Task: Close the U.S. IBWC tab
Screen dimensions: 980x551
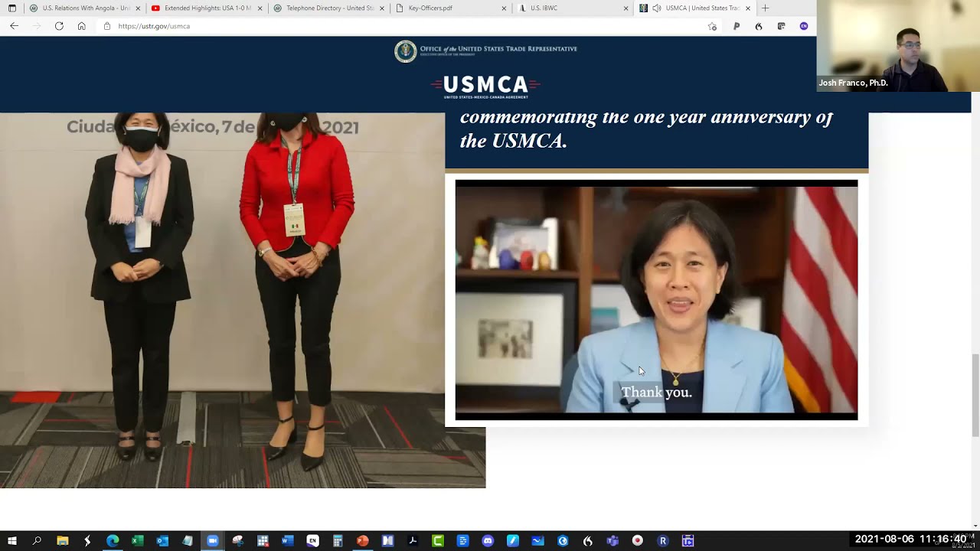Action: click(626, 8)
